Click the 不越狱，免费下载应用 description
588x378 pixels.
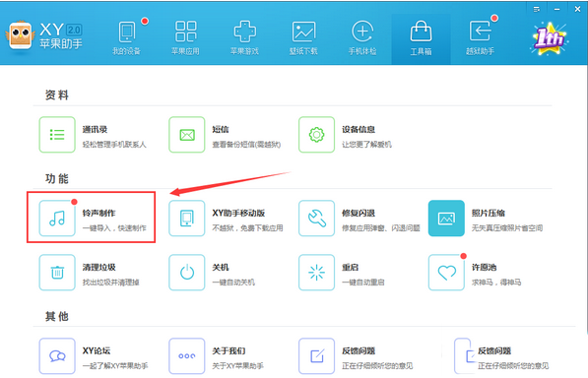click(247, 228)
